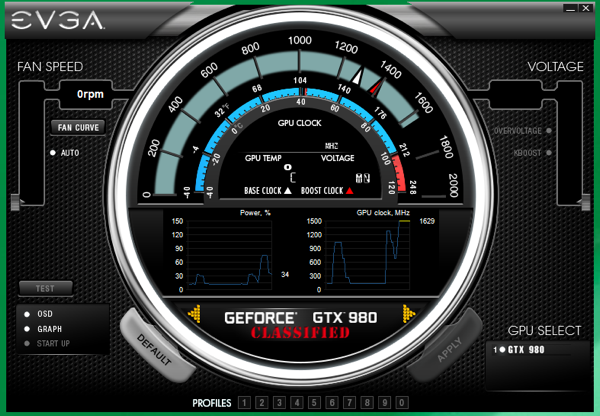Click the TEST button
Viewport: 600px width, 416px height.
pyautogui.click(x=46, y=288)
